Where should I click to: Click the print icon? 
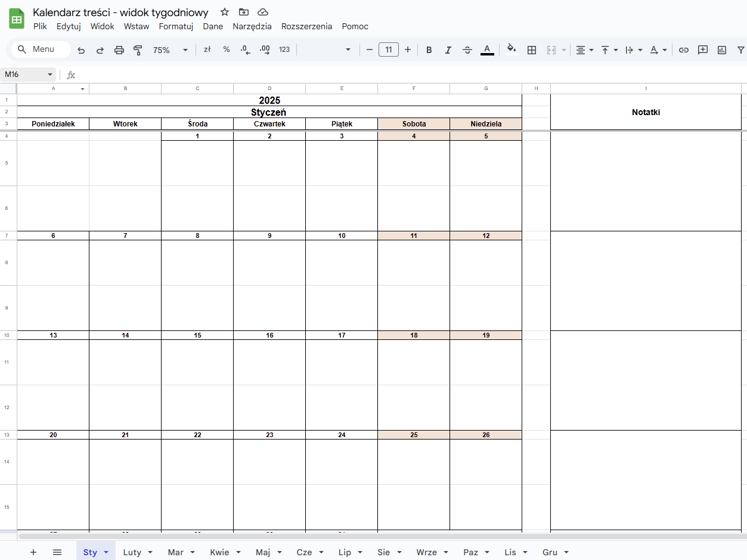tap(119, 50)
